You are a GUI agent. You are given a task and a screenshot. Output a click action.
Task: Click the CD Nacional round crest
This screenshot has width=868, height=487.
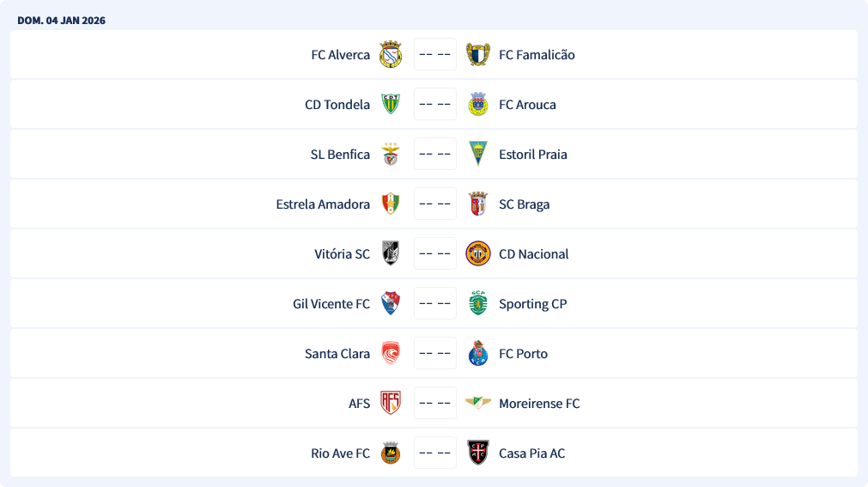pyautogui.click(x=478, y=254)
